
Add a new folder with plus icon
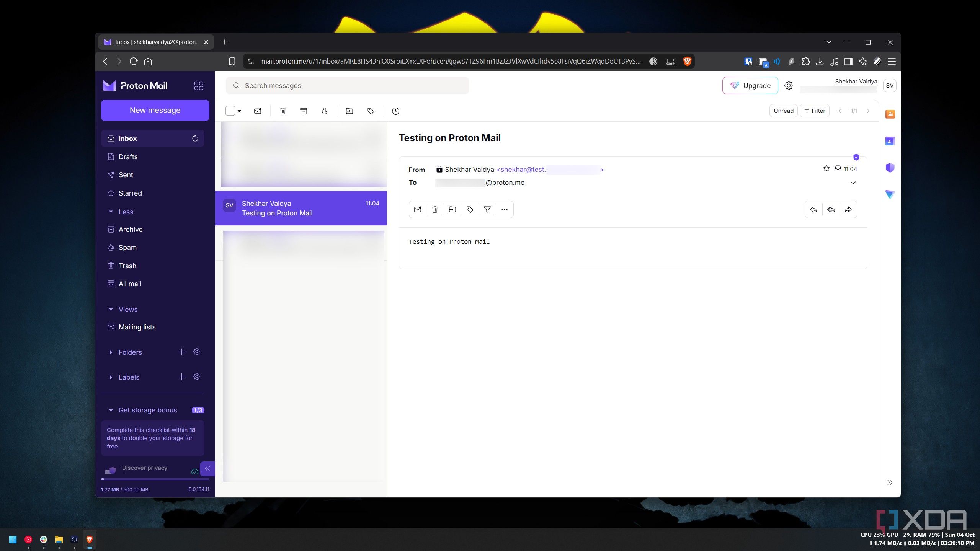tap(181, 352)
